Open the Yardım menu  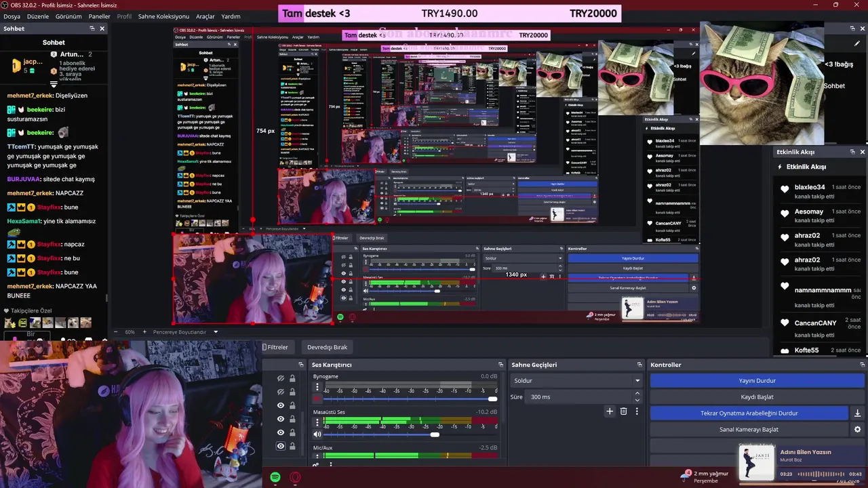coord(231,16)
